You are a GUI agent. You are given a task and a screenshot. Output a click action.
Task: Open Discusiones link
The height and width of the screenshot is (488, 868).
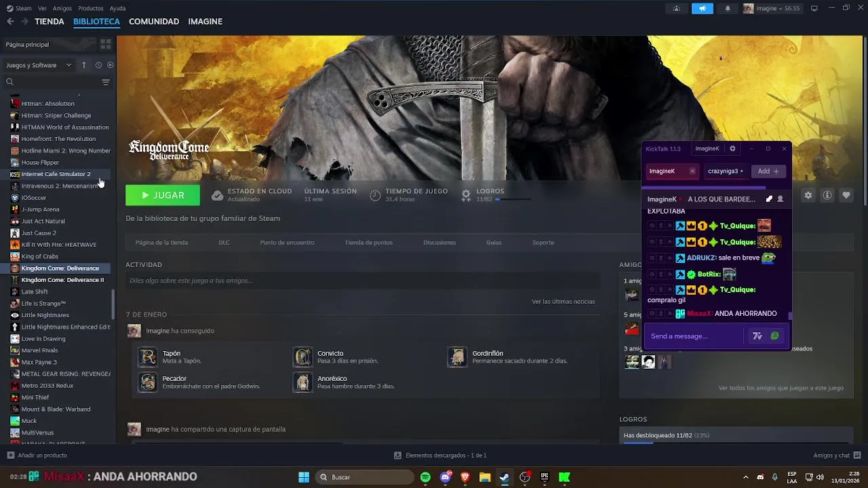[x=439, y=243]
